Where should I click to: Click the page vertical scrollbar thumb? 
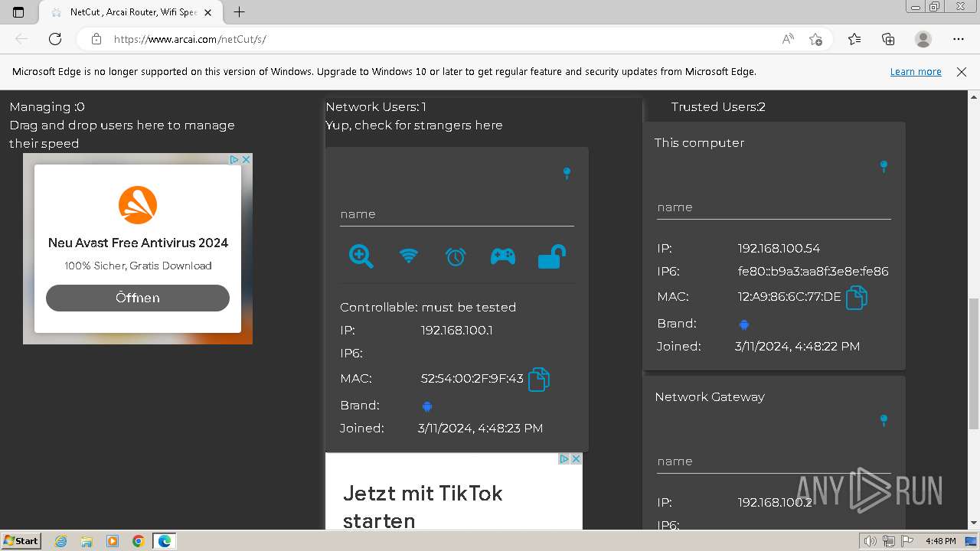[x=974, y=364]
